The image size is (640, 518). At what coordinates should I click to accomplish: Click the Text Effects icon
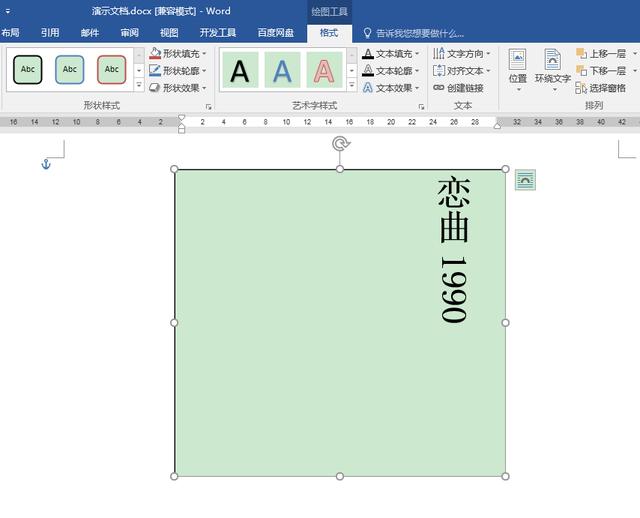[x=368, y=88]
